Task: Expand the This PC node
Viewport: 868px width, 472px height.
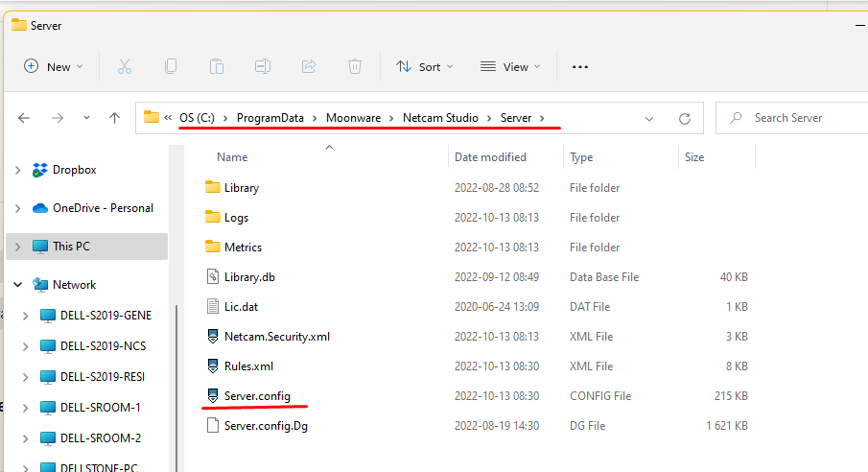Action: coord(17,247)
